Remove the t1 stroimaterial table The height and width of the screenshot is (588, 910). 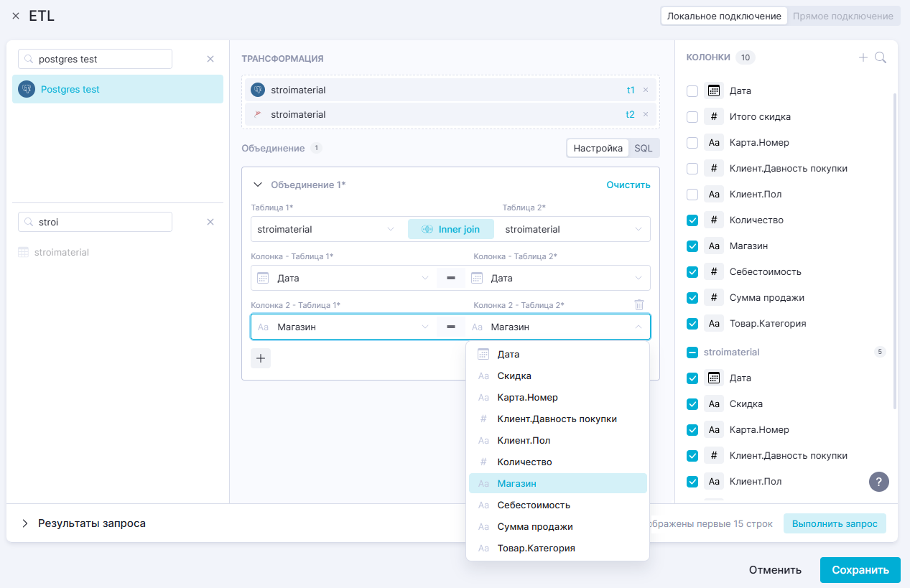pos(645,90)
